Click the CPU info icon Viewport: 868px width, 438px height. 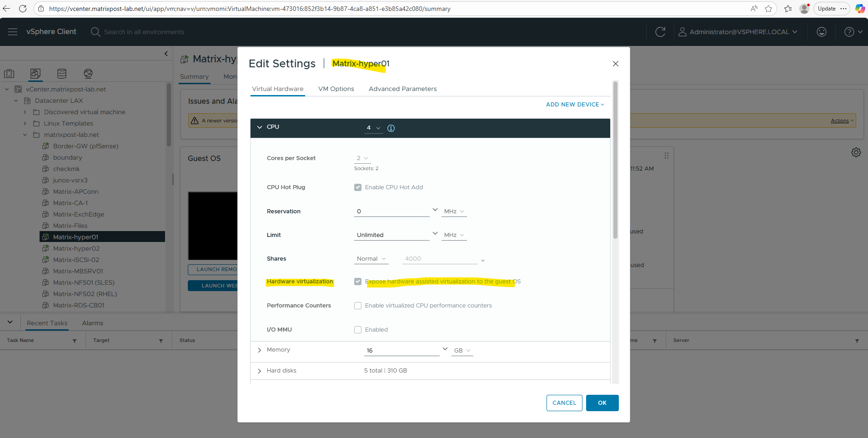tap(391, 128)
